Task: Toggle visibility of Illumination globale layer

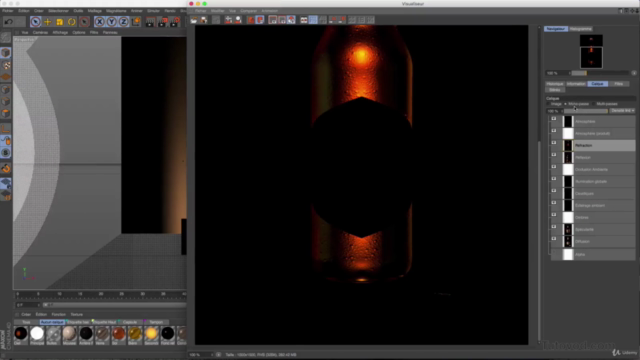Action: tap(554, 179)
